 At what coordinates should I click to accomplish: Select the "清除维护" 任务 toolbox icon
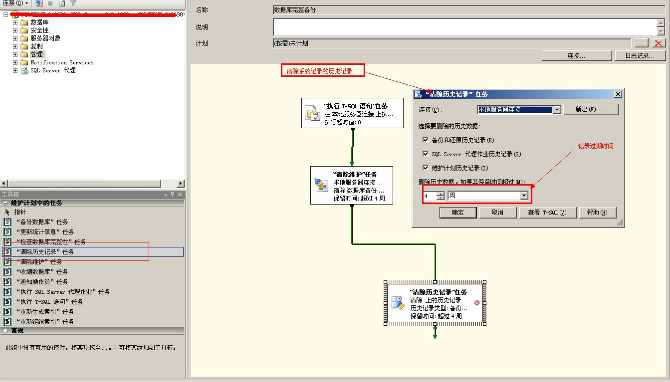pos(7,262)
